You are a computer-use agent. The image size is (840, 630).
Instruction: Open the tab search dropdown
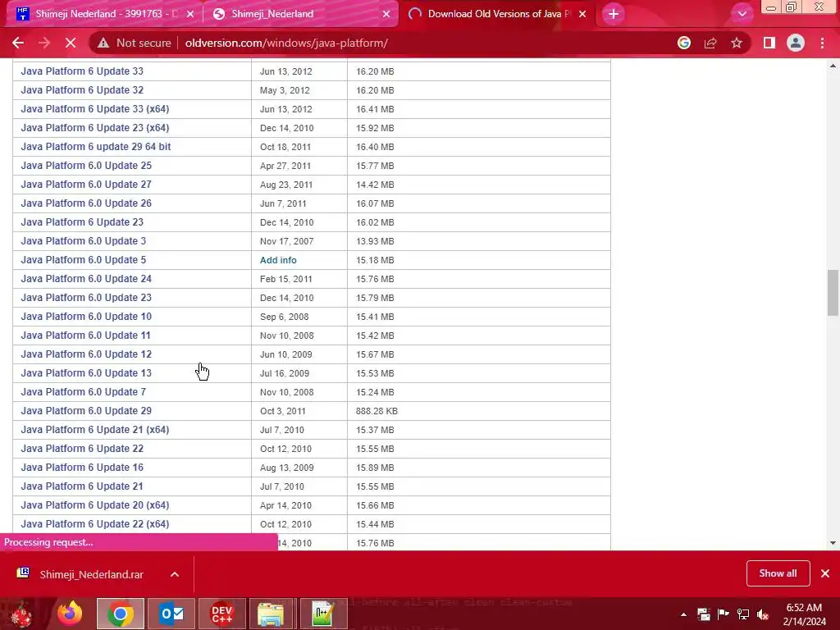[742, 14]
